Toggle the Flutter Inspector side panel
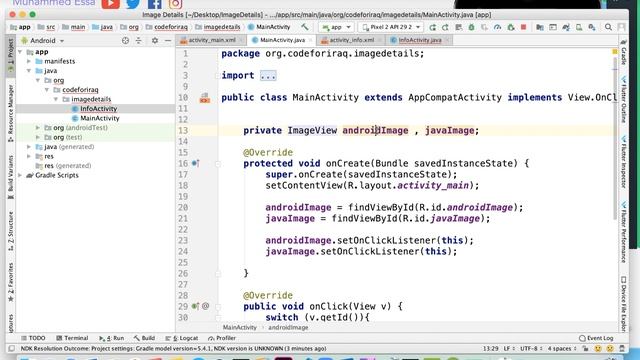640x360 pixels. tap(624, 161)
